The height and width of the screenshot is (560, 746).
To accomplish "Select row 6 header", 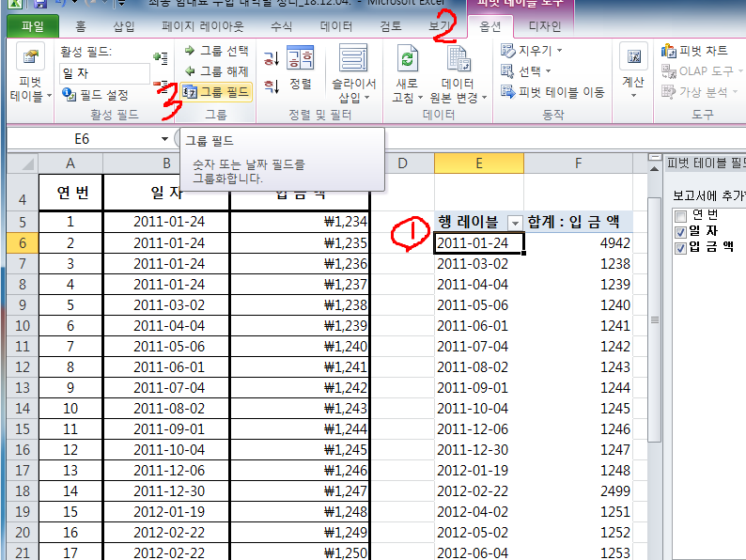I will 23,243.
